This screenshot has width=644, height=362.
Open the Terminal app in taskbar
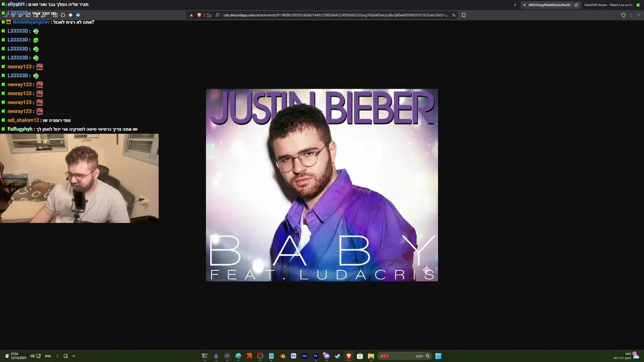pyautogui.click(x=205, y=356)
